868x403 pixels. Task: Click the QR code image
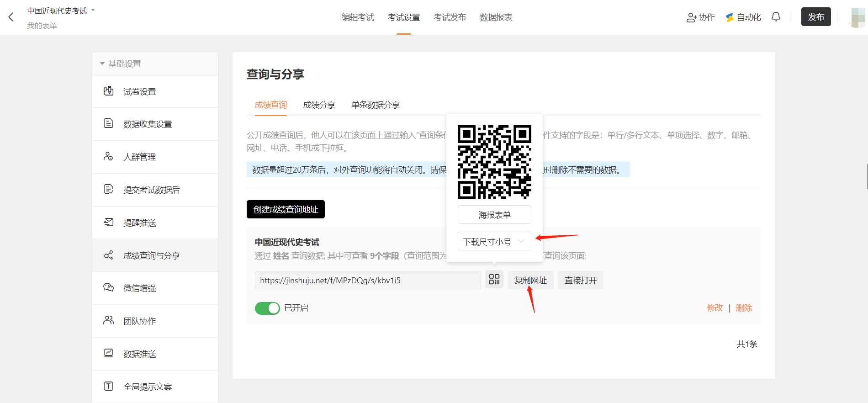494,162
